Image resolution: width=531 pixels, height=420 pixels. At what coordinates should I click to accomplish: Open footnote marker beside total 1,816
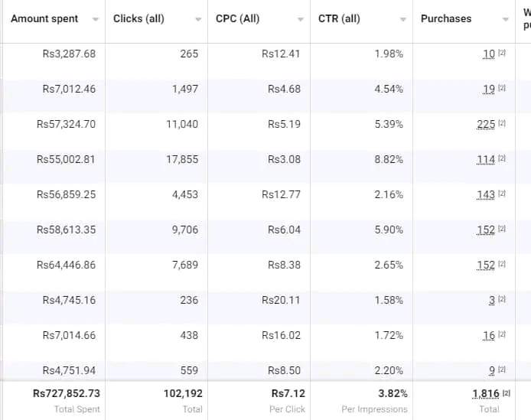click(x=506, y=393)
